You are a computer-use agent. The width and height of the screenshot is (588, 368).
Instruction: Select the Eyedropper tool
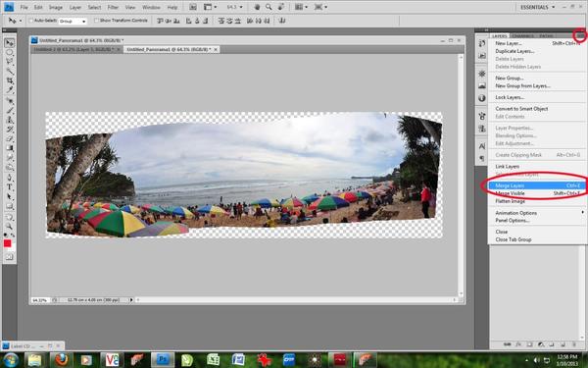[10, 90]
